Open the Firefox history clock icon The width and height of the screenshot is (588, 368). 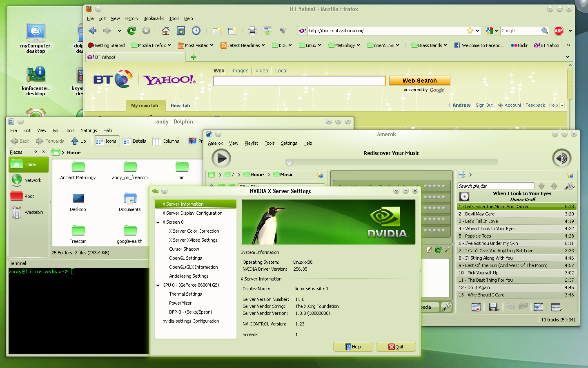[196, 31]
